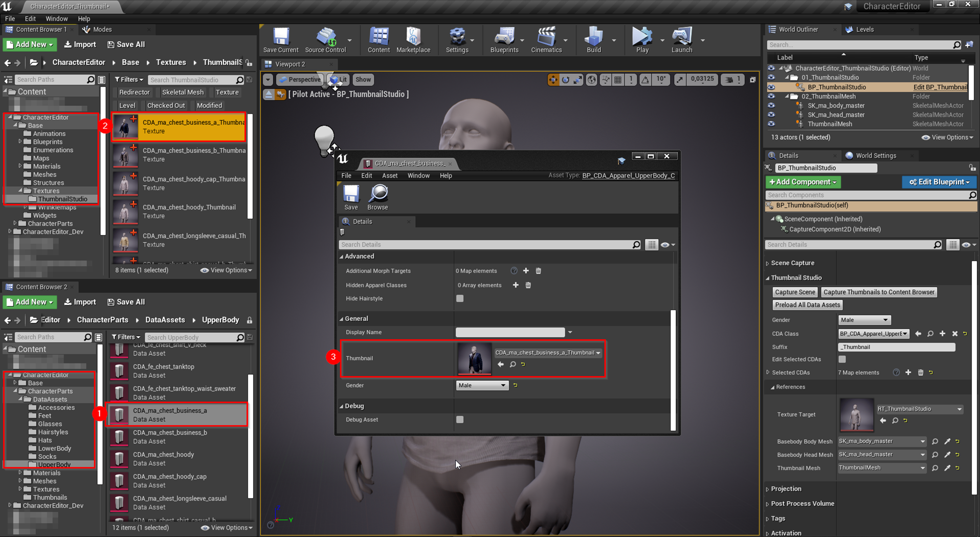Pick Thumbnail Mesh actor with eyedropper
980x537 pixels.
tap(947, 468)
